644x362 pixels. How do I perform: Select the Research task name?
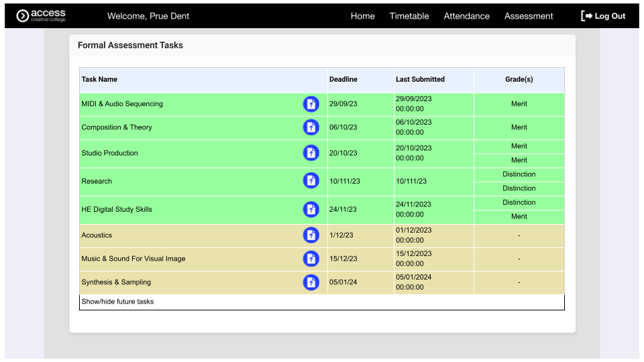(97, 182)
